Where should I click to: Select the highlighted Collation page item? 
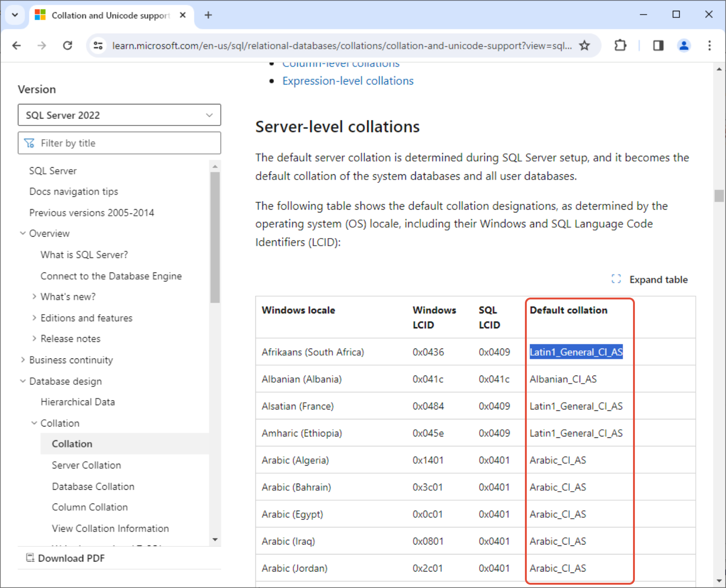click(125, 444)
